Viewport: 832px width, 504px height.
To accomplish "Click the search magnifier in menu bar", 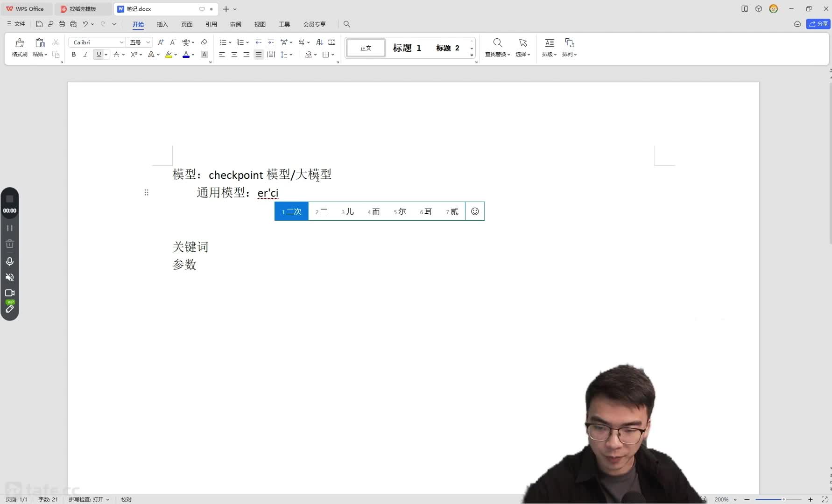I will pyautogui.click(x=347, y=24).
